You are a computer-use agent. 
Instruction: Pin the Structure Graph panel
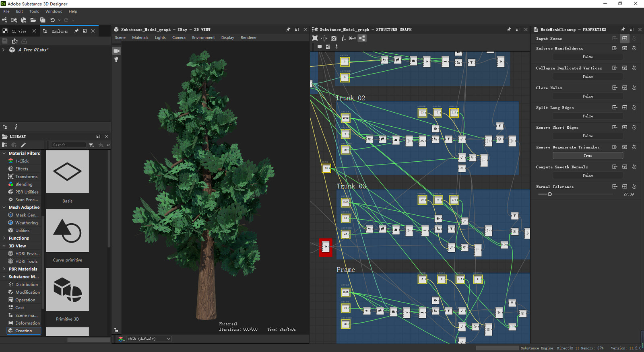click(509, 29)
